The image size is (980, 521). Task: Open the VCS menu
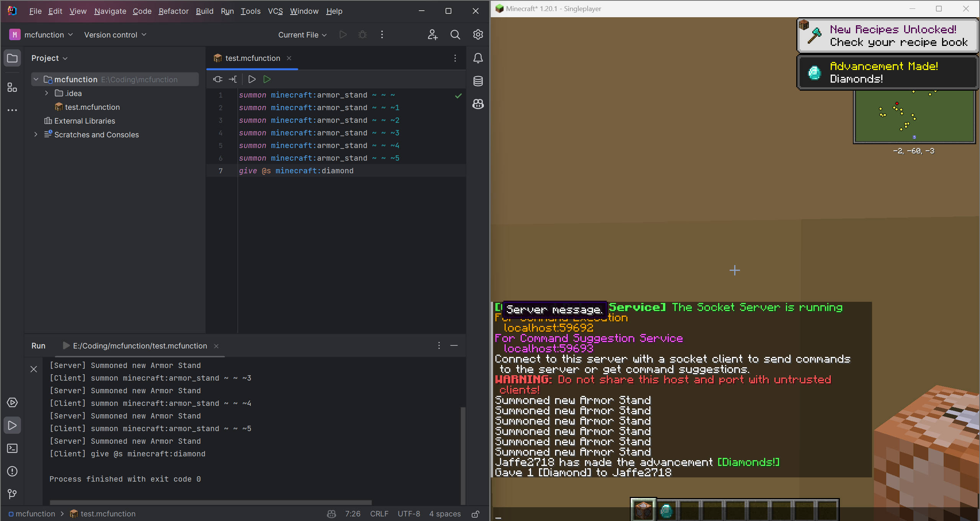[x=275, y=11]
